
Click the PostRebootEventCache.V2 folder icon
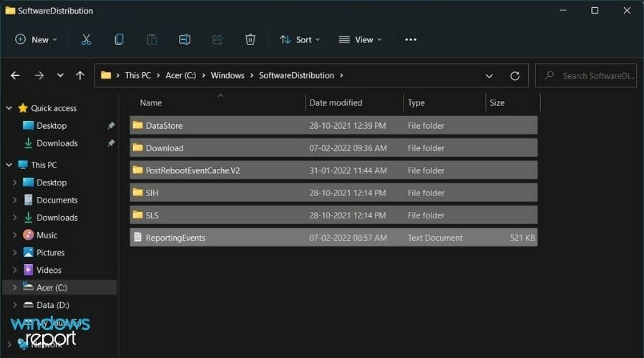coord(137,170)
